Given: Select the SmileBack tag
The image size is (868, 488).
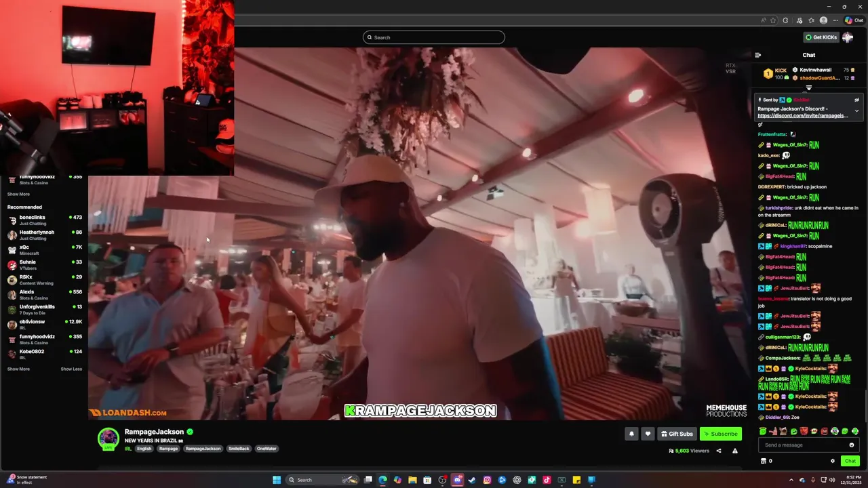Looking at the screenshot, I should click(239, 449).
